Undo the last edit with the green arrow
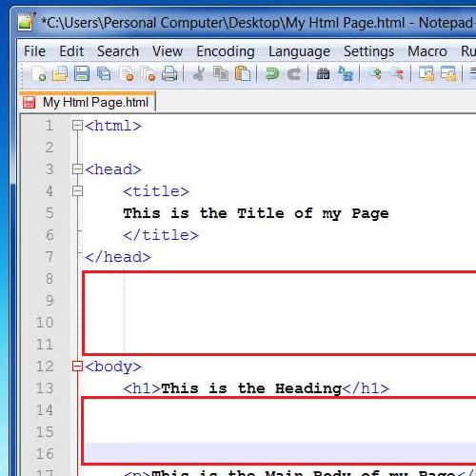Image resolution: width=476 pixels, height=476 pixels. 272,74
